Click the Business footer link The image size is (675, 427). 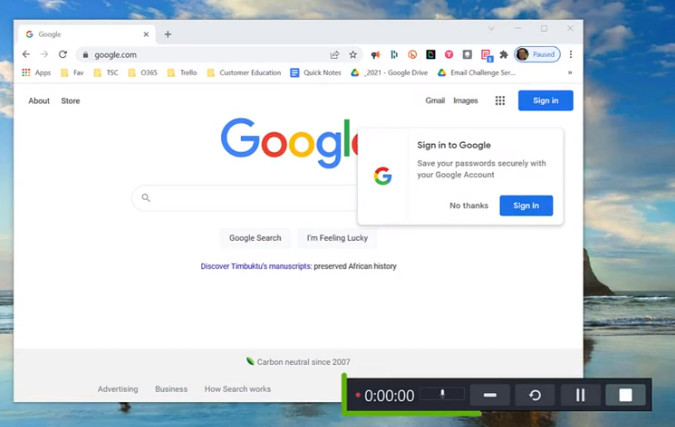(171, 389)
